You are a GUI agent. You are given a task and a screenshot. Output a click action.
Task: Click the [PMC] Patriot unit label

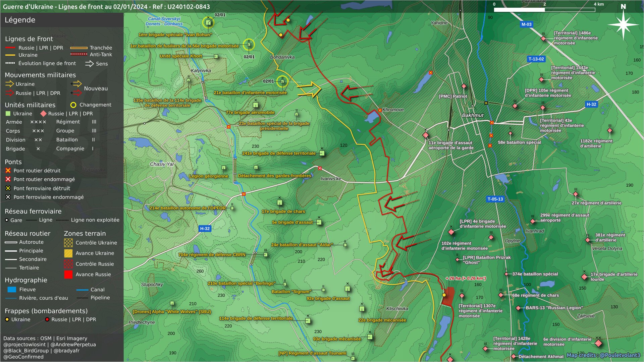[453, 96]
